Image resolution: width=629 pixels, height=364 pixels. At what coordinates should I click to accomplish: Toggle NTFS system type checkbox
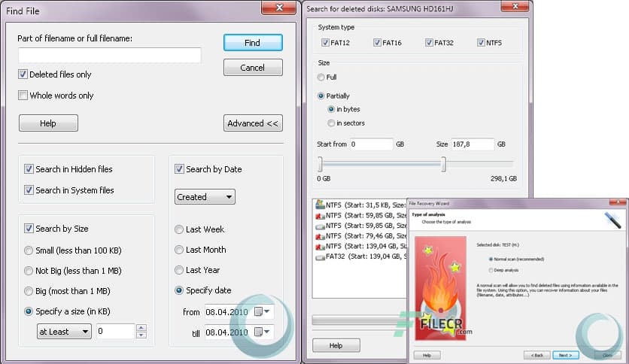click(x=481, y=43)
